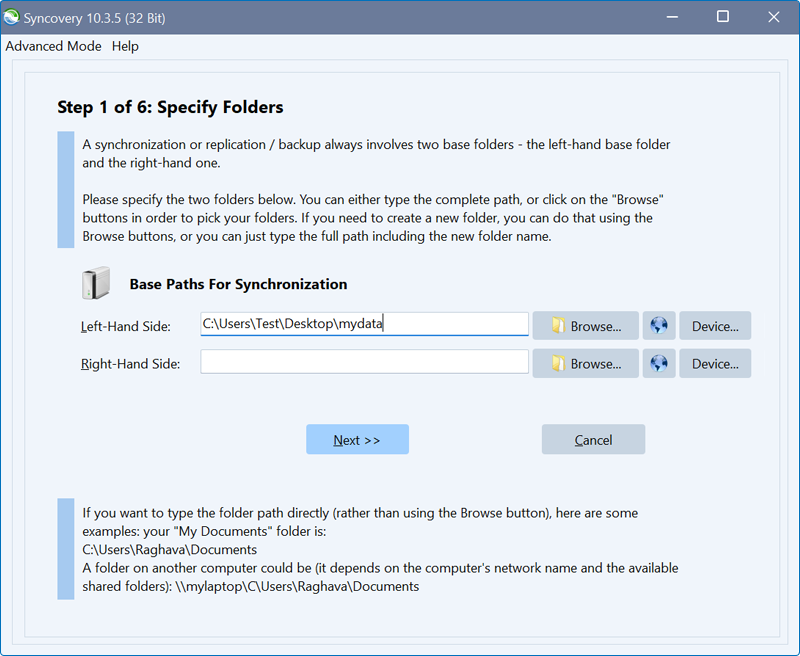Screen dimensions: 800x656
Task: Click the example path C:\Users\Raghava\Documents
Action: [169, 550]
